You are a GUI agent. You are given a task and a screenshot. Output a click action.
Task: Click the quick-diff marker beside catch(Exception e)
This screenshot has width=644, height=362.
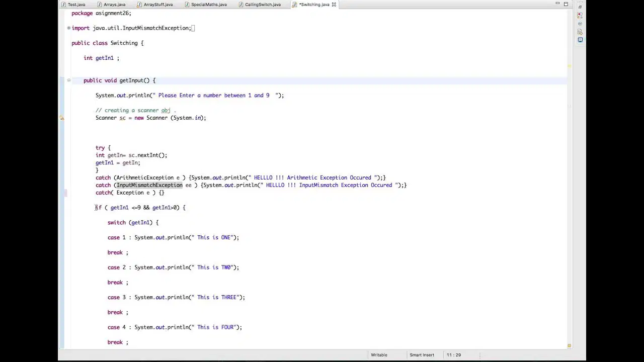(x=65, y=193)
